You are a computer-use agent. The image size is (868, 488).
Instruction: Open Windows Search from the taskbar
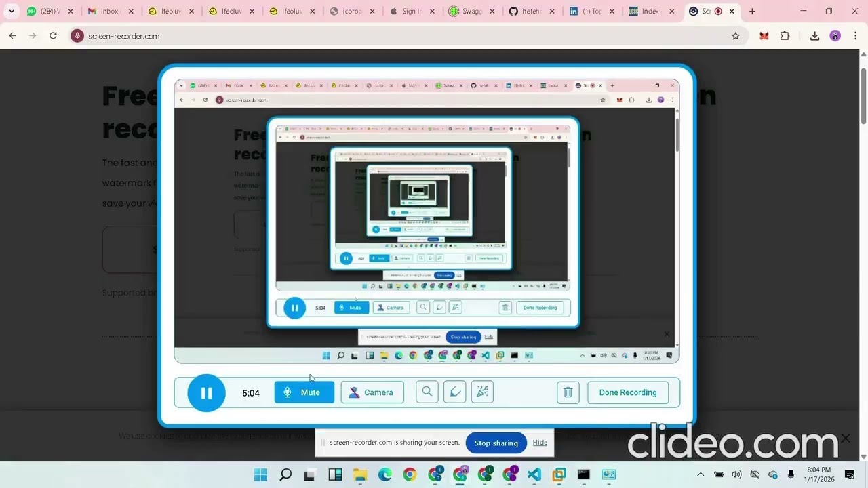coord(285,474)
